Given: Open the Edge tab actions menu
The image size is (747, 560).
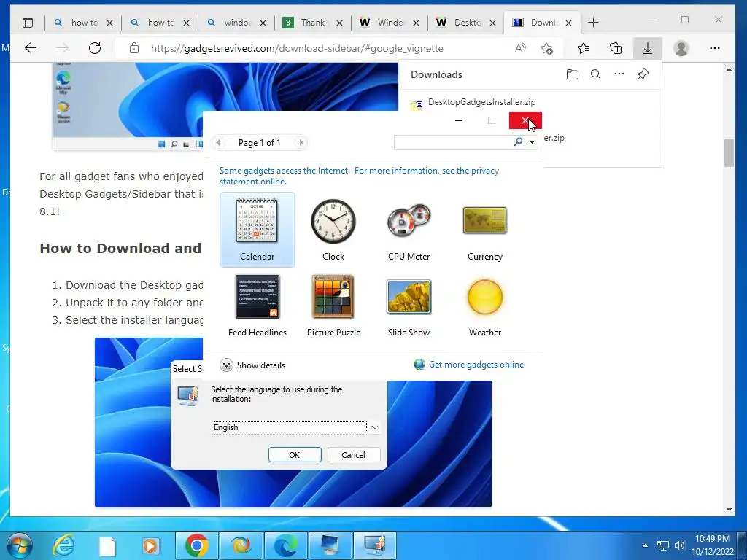Looking at the screenshot, I should (x=28, y=23).
